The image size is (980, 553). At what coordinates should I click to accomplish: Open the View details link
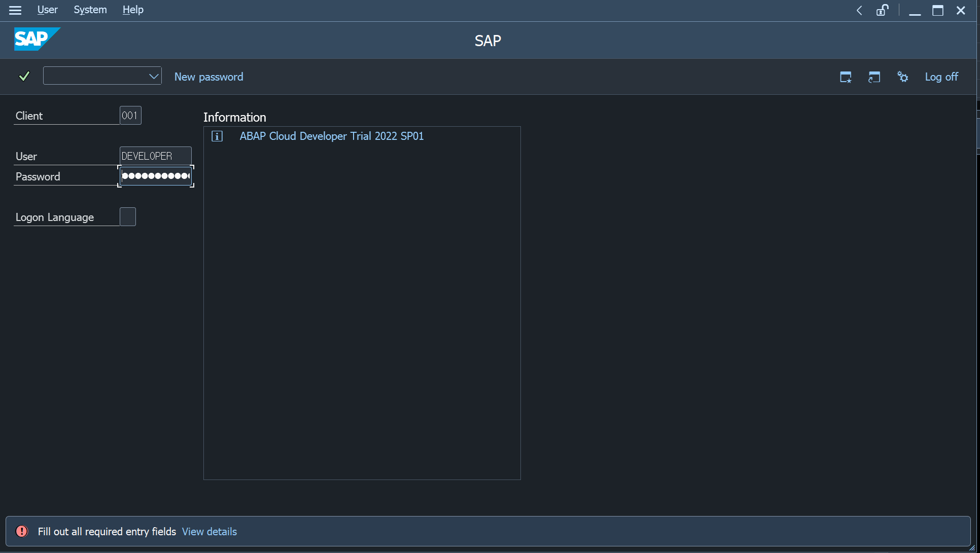point(209,531)
